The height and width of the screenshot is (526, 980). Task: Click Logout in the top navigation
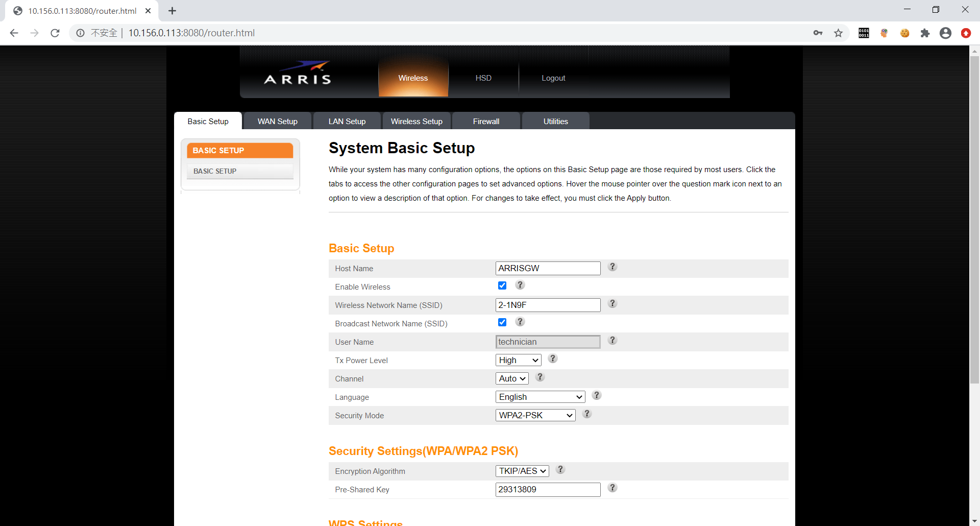tap(553, 78)
